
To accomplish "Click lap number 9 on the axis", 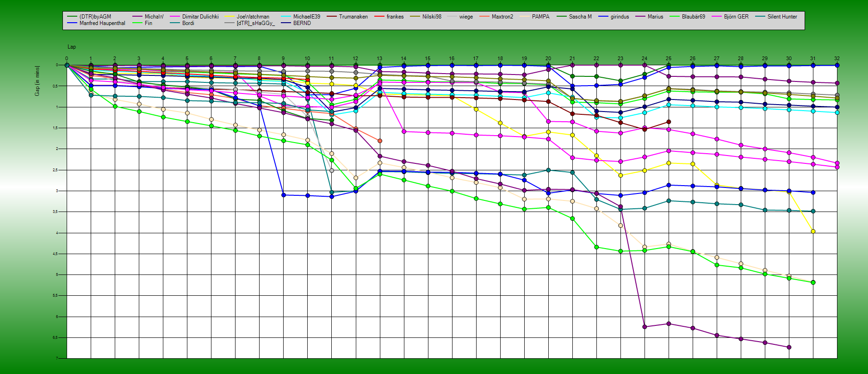I will 283,59.
